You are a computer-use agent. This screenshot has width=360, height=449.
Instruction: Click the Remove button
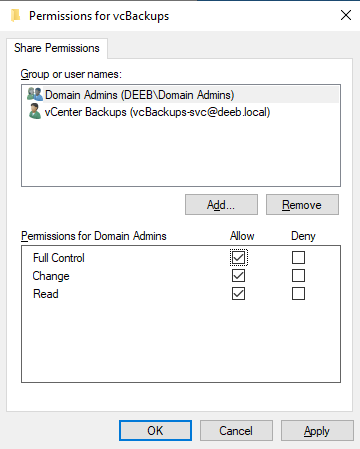pyautogui.click(x=302, y=205)
